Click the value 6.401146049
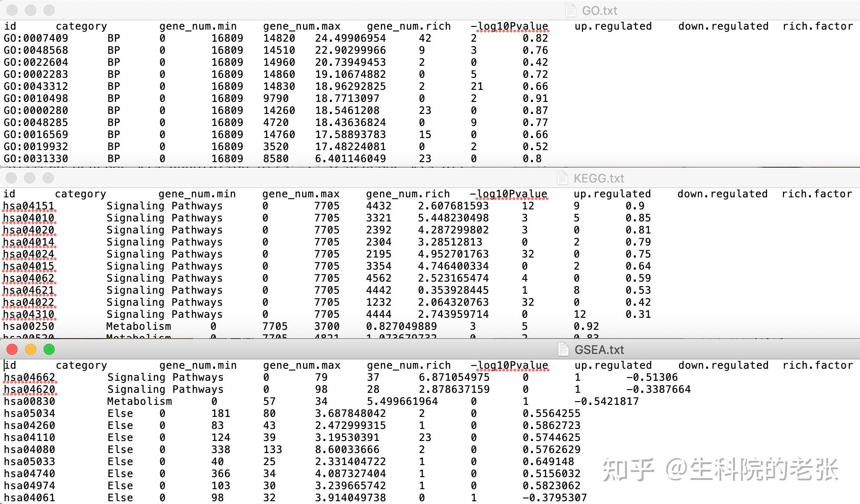Screen dimensions: 860x504 click(350, 158)
